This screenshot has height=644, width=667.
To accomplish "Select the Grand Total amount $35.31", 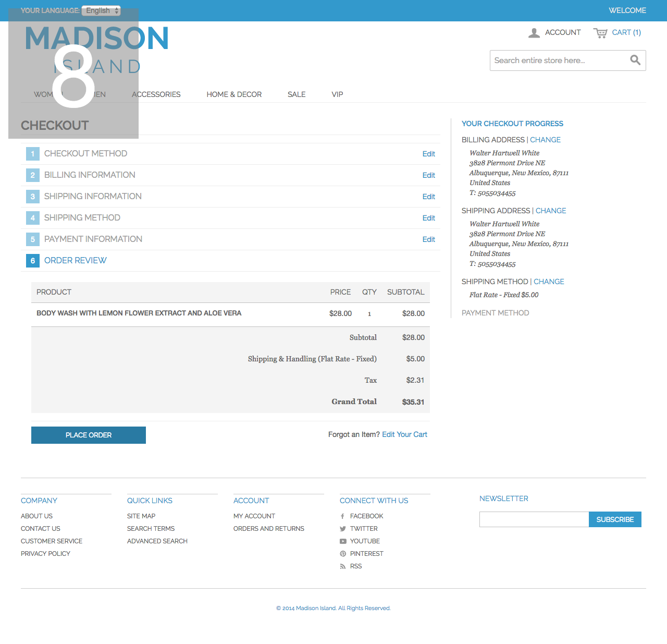I will [413, 402].
